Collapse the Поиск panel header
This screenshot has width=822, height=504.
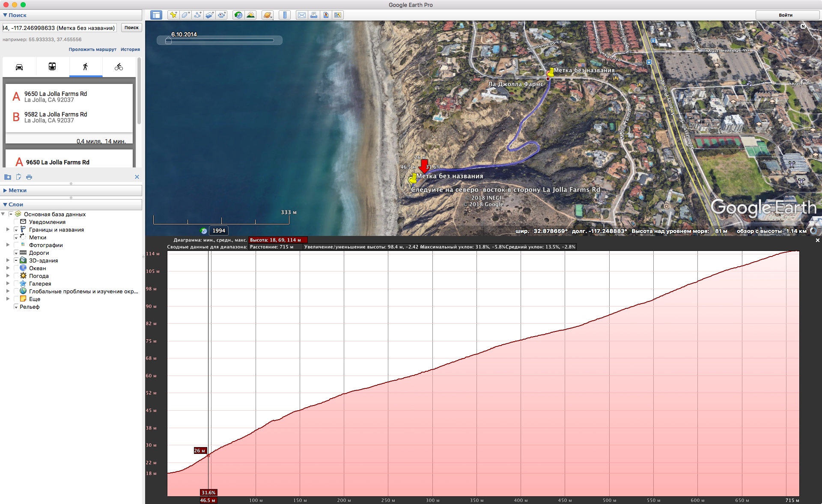point(71,15)
